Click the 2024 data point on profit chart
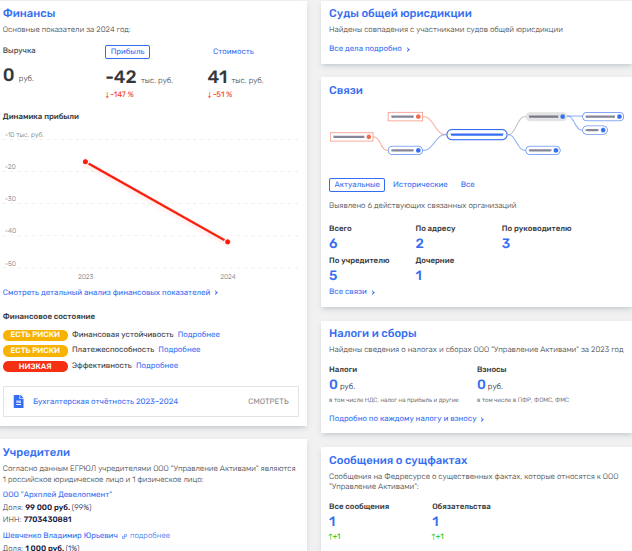632x551 pixels. tap(228, 242)
